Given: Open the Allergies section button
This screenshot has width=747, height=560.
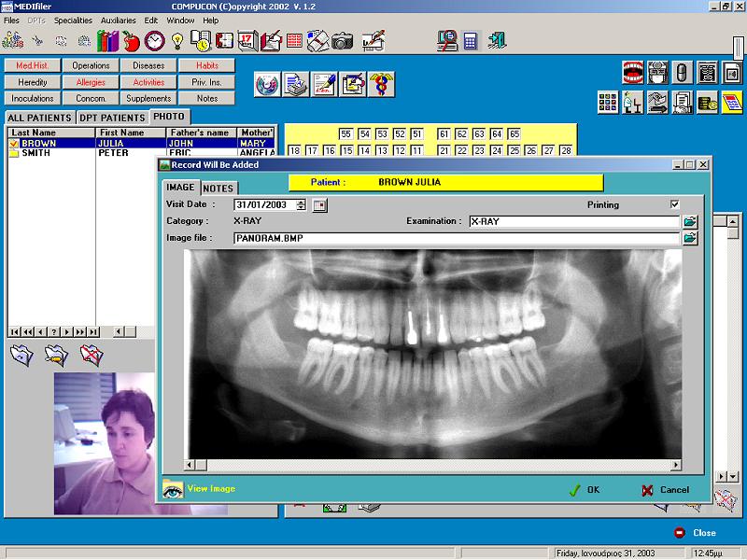Looking at the screenshot, I should pyautogui.click(x=91, y=82).
